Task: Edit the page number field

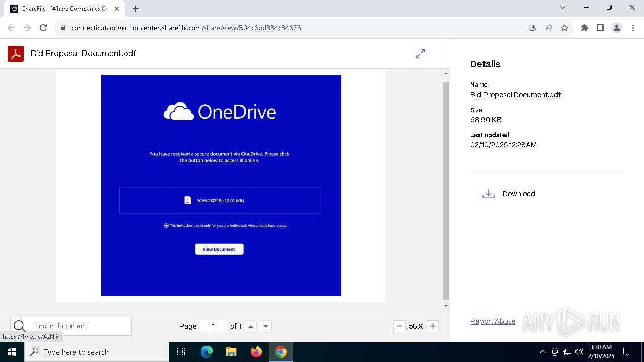Action: point(213,326)
